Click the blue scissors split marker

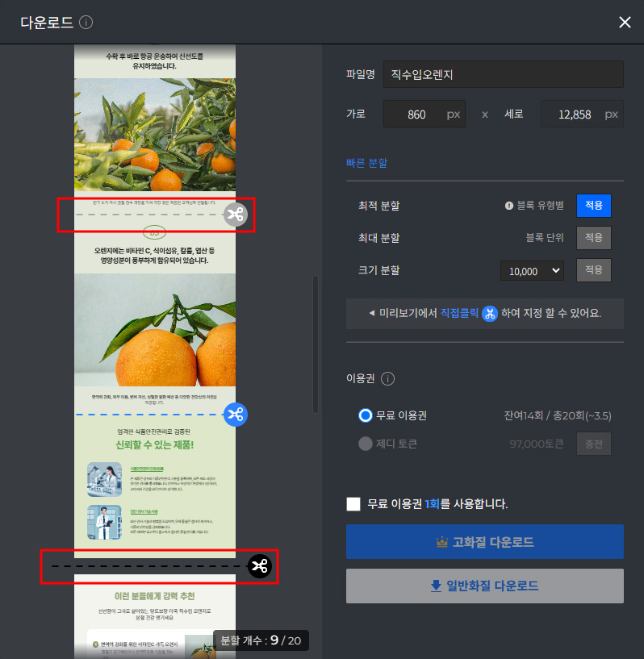click(x=236, y=415)
